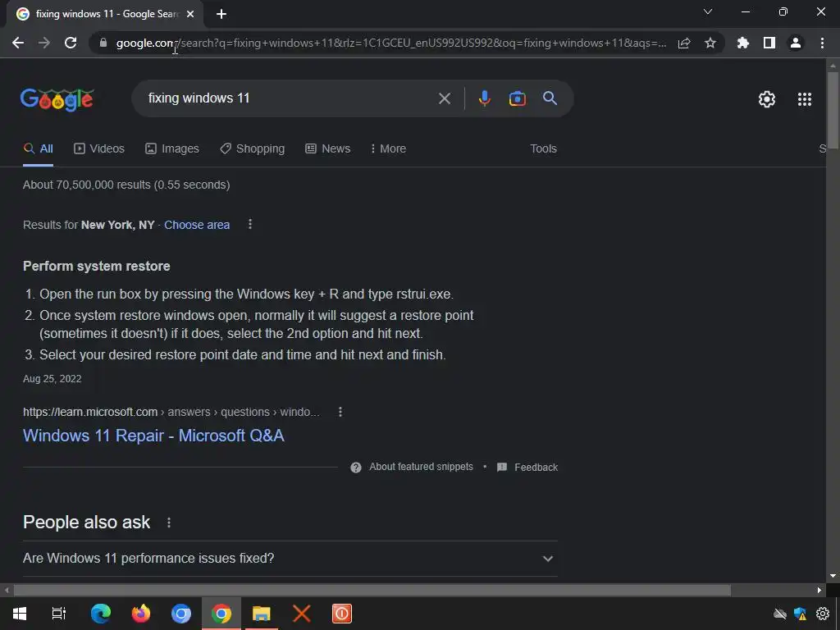Reload the current page

71,43
